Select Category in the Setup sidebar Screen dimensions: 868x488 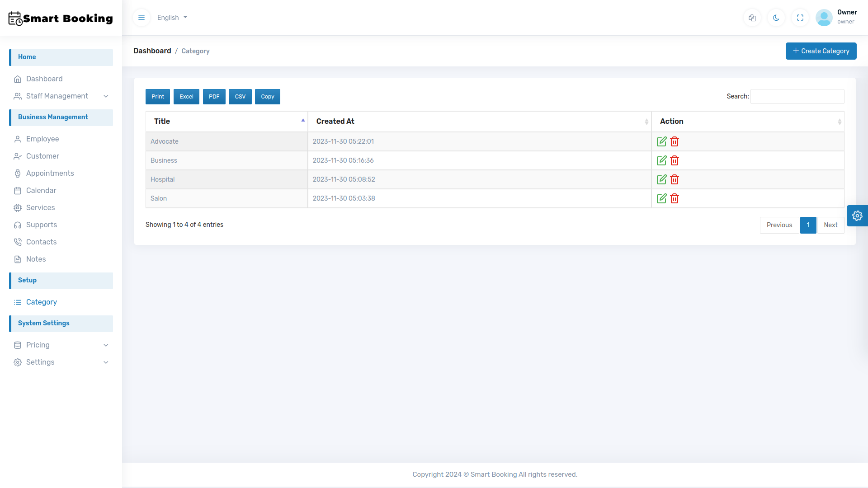(x=41, y=302)
